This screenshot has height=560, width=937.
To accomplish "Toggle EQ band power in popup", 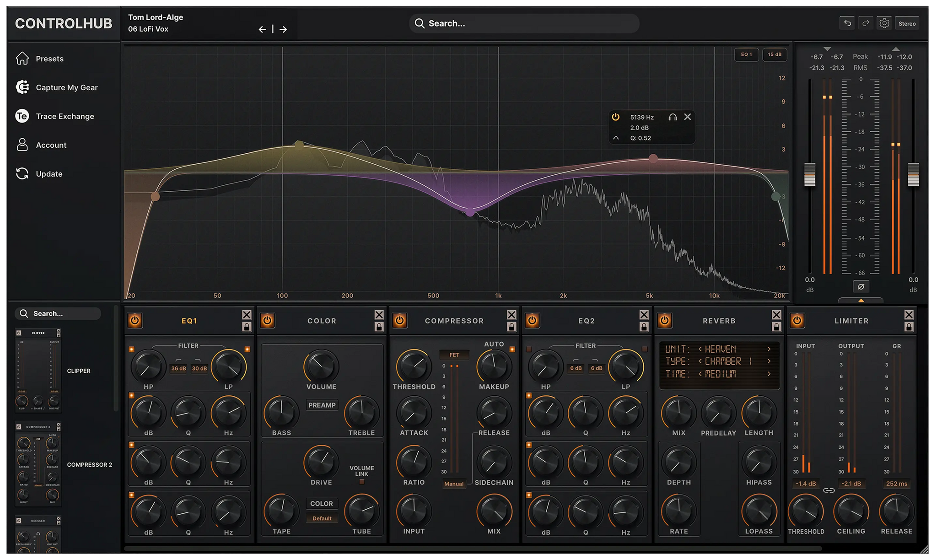I will tap(616, 117).
